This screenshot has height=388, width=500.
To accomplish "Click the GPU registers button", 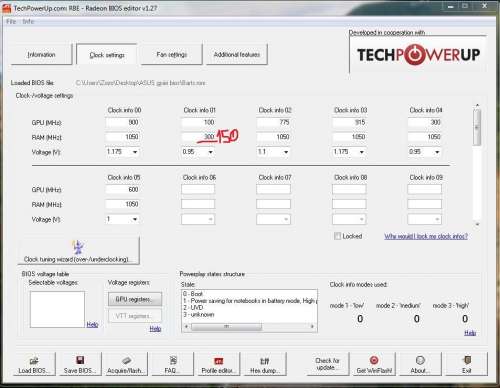I will point(135,299).
